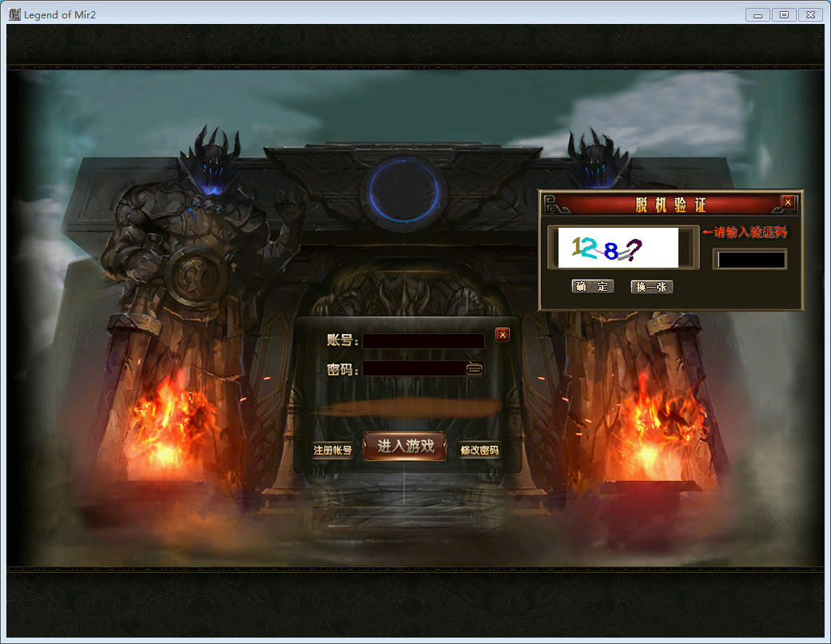831x644 pixels.
Task: Focus the 密码 password input field
Action: click(414, 368)
